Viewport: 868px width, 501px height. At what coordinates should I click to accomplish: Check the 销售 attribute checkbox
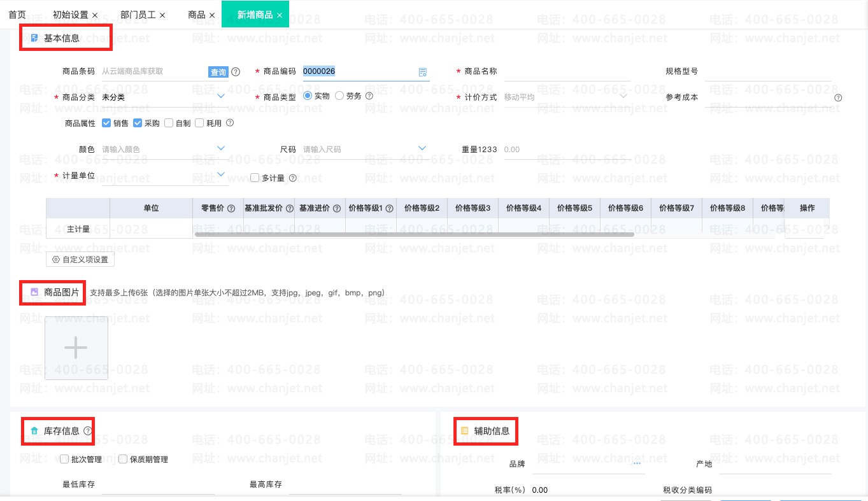[106, 123]
